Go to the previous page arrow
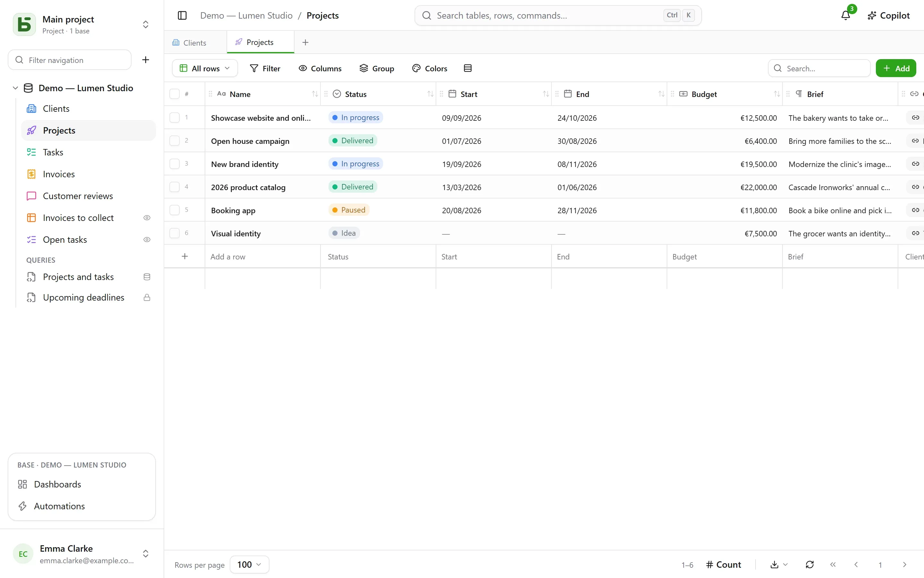Image resolution: width=924 pixels, height=578 pixels. [x=856, y=565]
